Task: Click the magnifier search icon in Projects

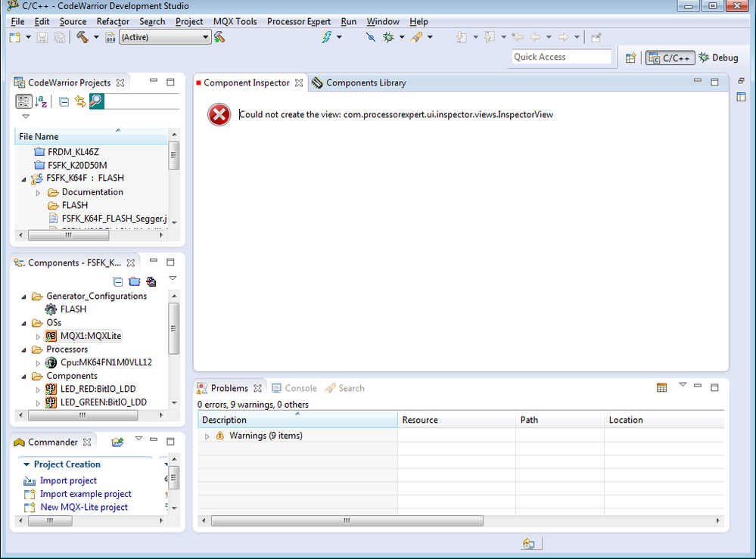Action: click(x=96, y=101)
